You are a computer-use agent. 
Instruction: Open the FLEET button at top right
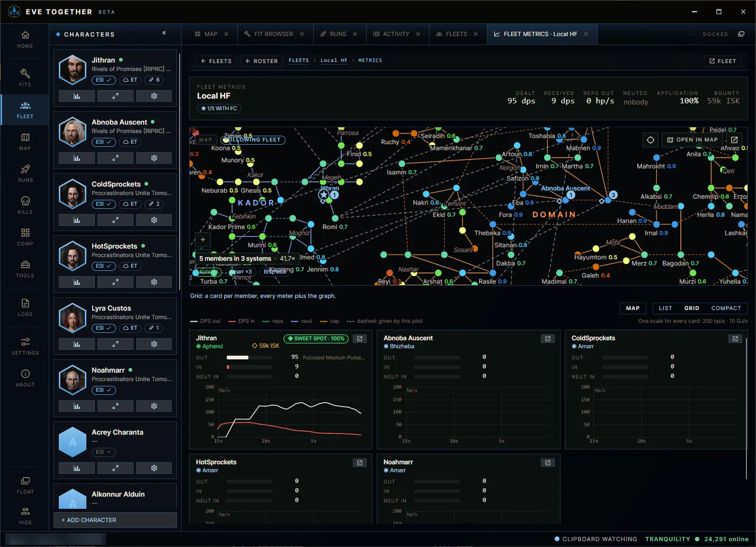723,61
